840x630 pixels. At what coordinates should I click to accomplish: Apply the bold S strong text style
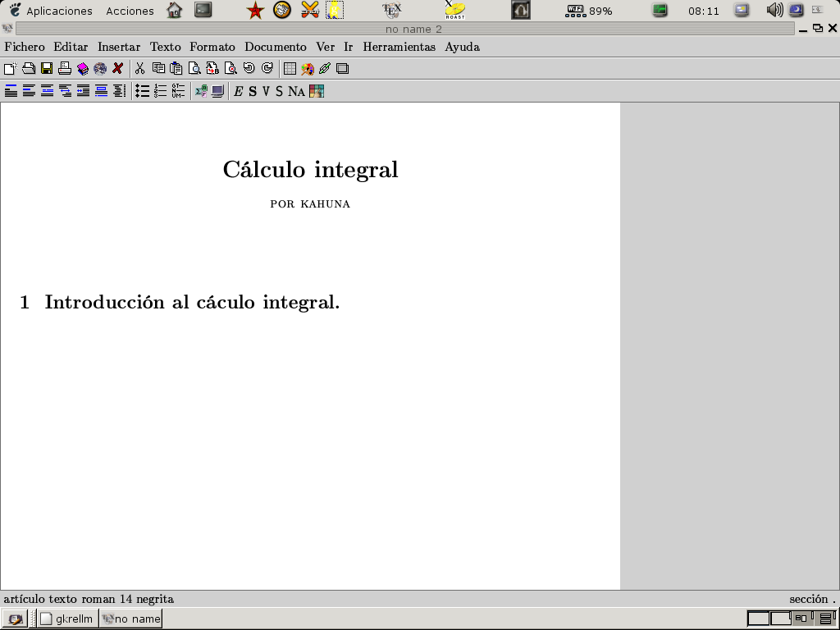(253, 91)
